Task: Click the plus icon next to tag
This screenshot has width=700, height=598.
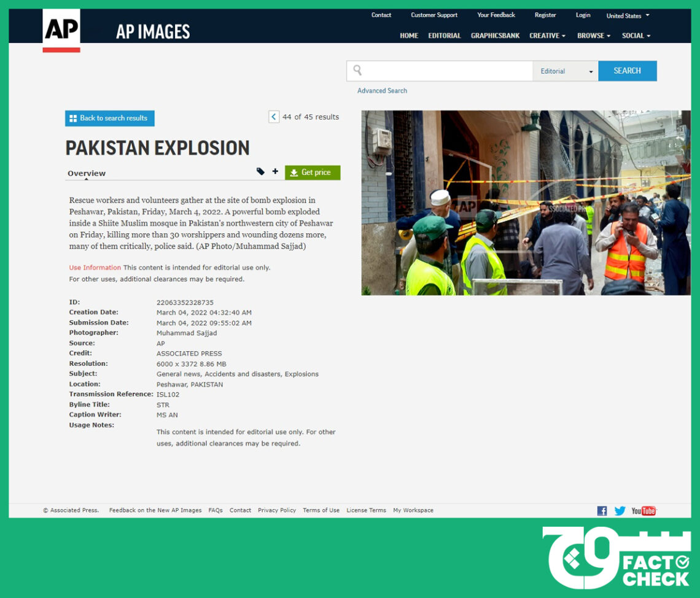Action: pyautogui.click(x=275, y=171)
